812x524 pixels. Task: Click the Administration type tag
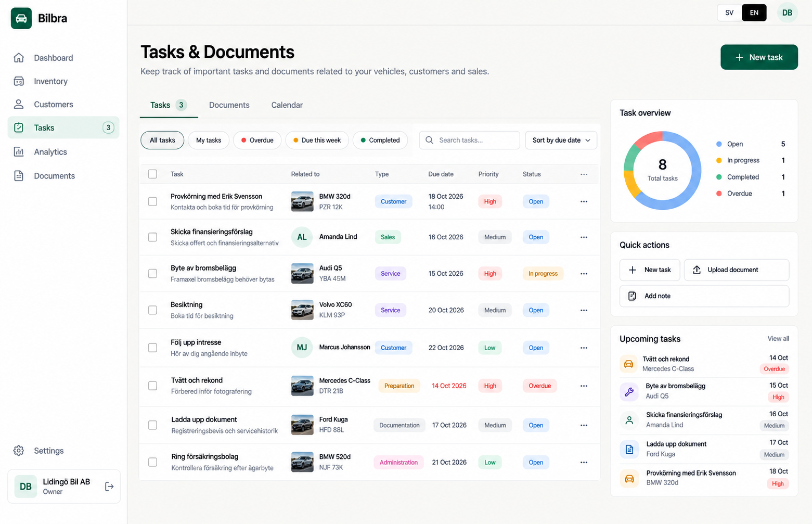(398, 462)
